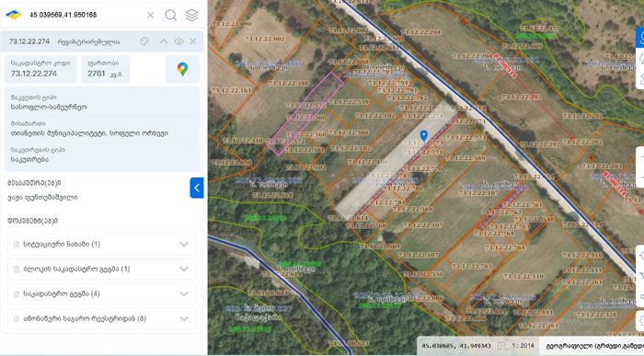Expand ბლოკის საკადასტრო გეგმა (1) row
Screen dimensions: 644x356
pyautogui.click(x=184, y=269)
